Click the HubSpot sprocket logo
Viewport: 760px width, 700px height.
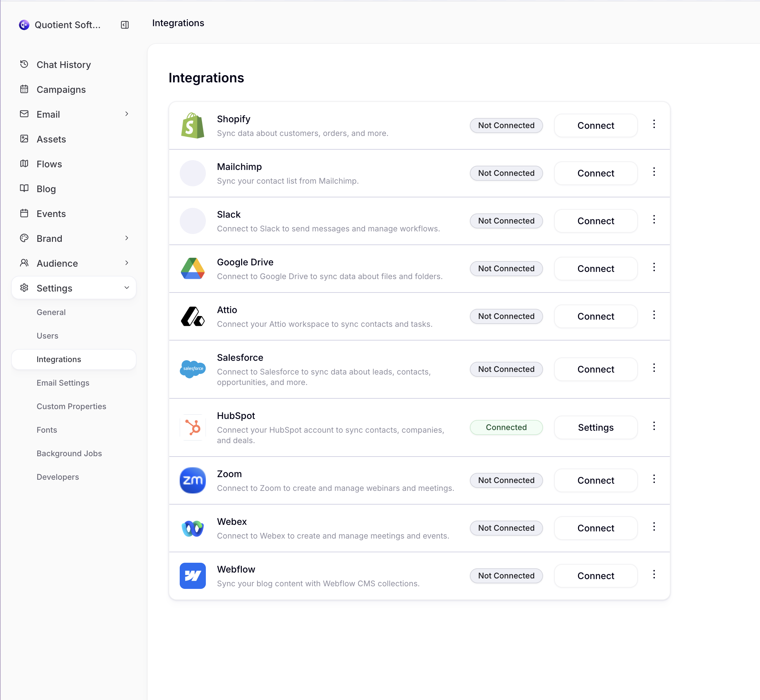point(193,427)
